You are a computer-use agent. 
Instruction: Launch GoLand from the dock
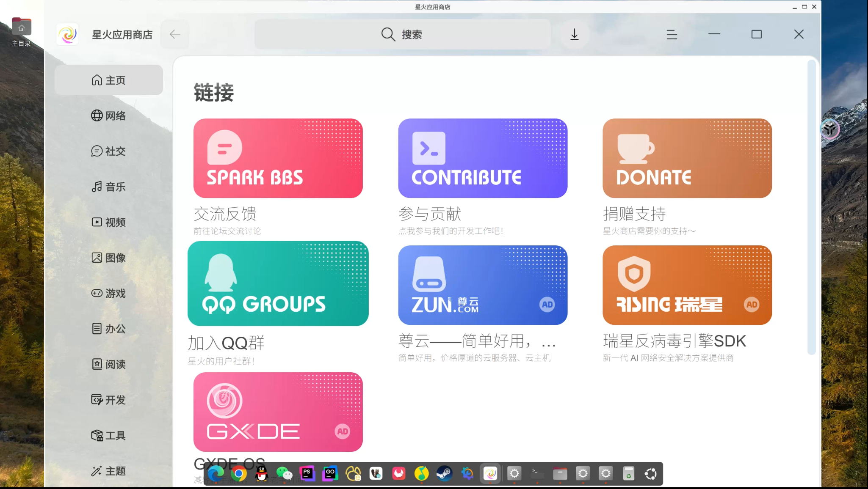pos(330,474)
